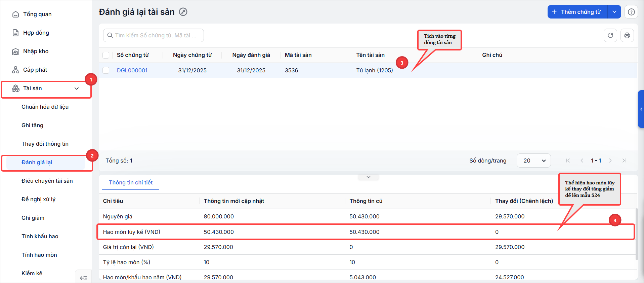Viewport: 644px width, 283px height.
Task: Select all rows with header checkbox
Action: pyautogui.click(x=106, y=55)
